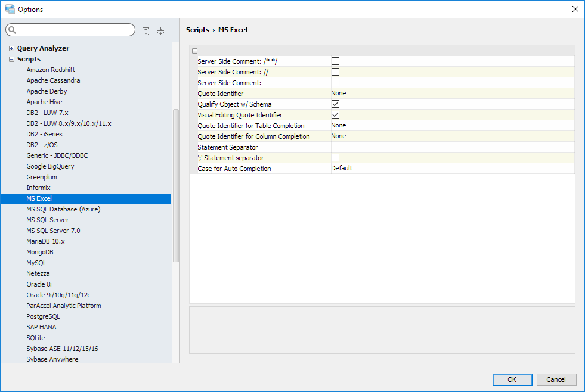Click the Options window title icon
Image resolution: width=585 pixels, height=392 pixels.
point(10,9)
